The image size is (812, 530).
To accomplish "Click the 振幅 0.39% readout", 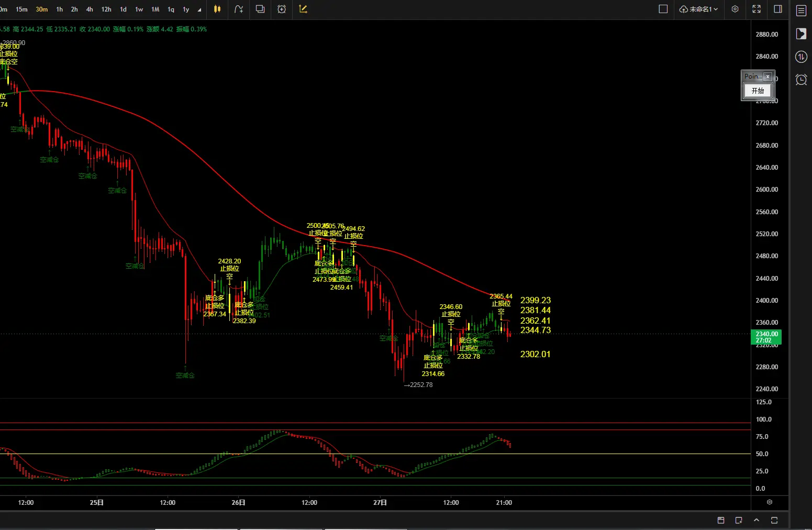I will tap(192, 29).
